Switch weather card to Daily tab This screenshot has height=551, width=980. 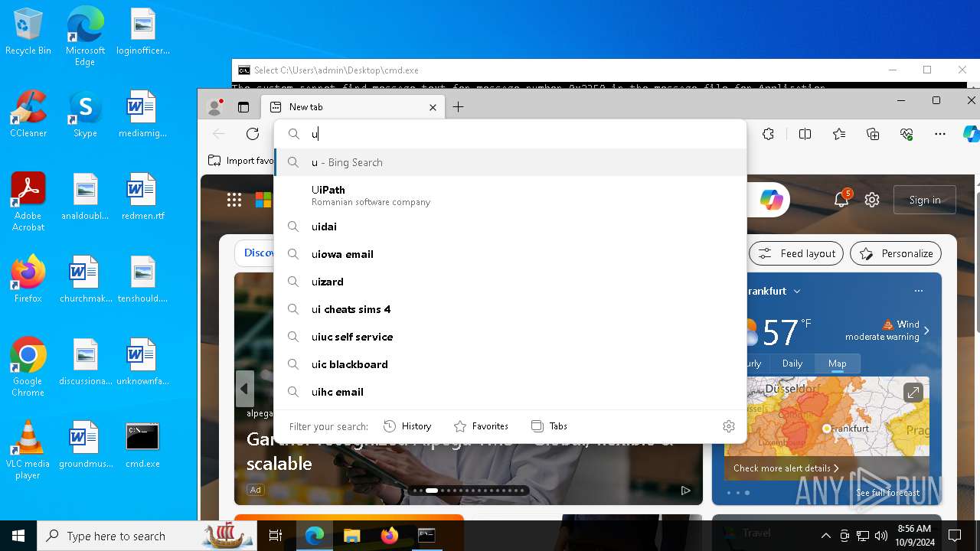point(792,364)
